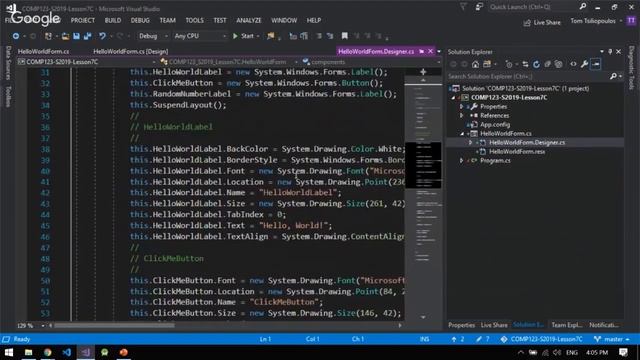Expand the References node
This screenshot has width=640, height=360.
click(x=462, y=116)
